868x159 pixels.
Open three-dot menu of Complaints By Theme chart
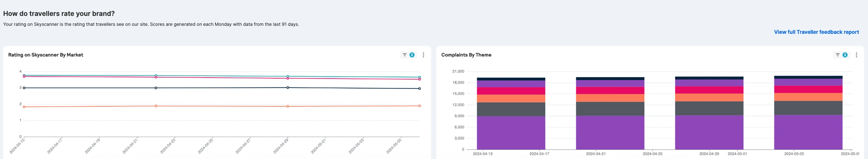click(856, 55)
